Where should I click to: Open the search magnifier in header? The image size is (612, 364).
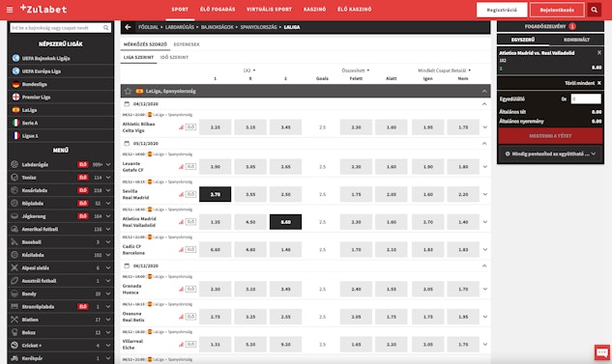tap(594, 10)
